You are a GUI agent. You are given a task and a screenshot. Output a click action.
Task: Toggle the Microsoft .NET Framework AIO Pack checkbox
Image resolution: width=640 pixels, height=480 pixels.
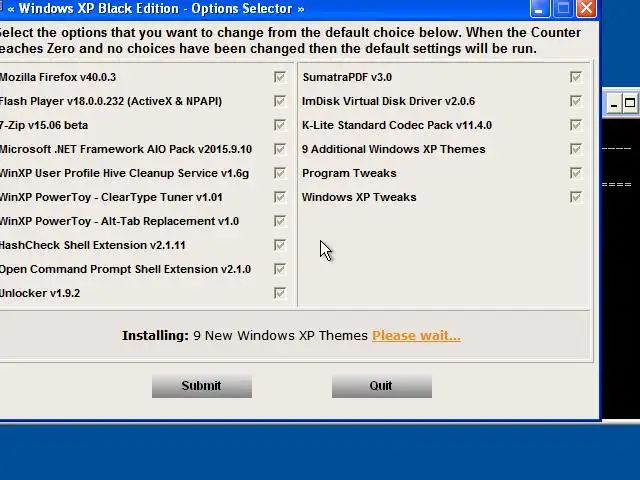(x=280, y=149)
